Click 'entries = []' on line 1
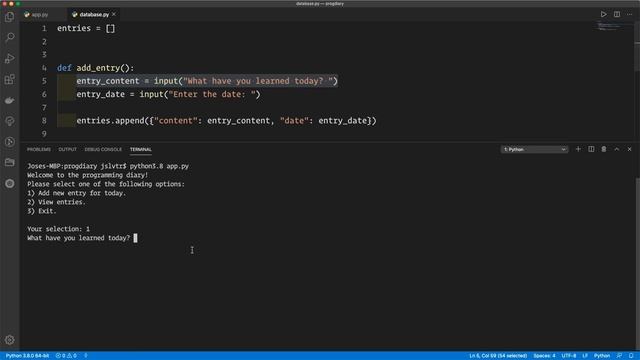The image size is (640, 360). click(86, 29)
